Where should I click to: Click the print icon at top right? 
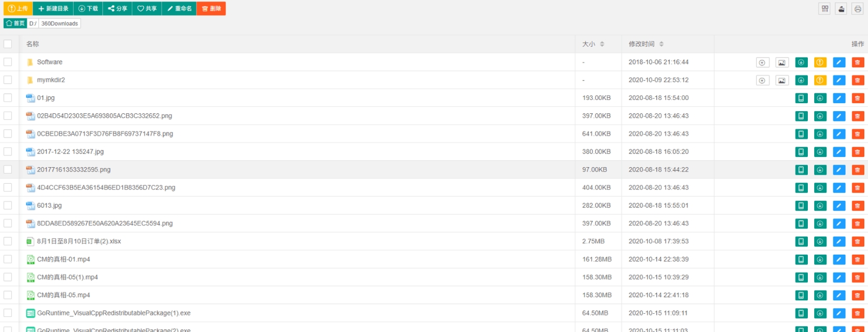coord(857,9)
